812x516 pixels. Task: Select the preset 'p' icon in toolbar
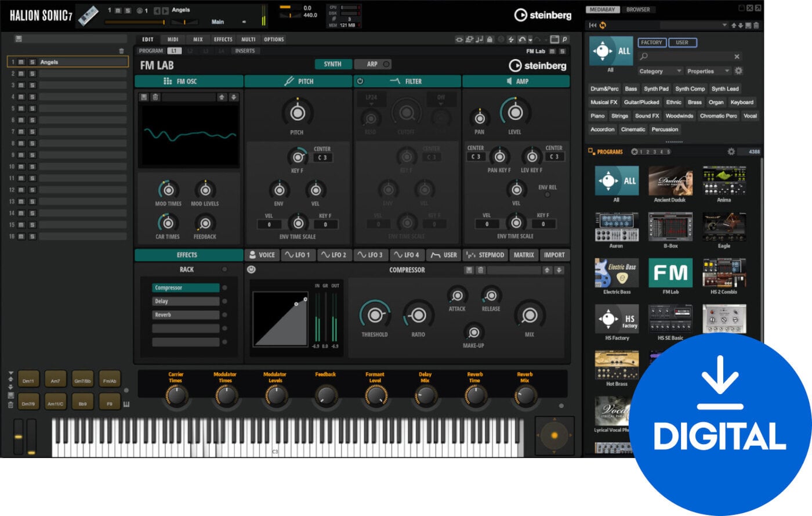[x=565, y=39]
